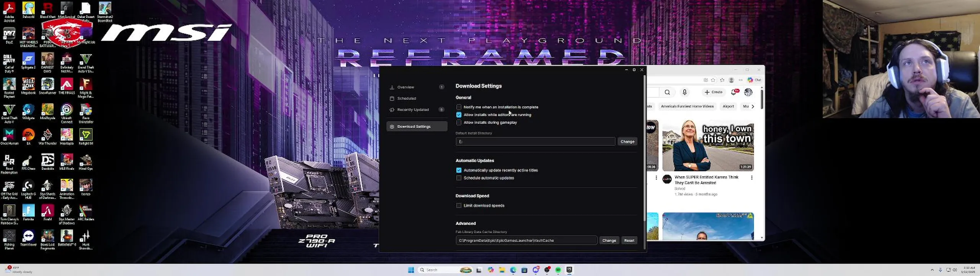Click Change next to Default Install Directory
Viewport: 980px width, 276px height.
pos(627,141)
